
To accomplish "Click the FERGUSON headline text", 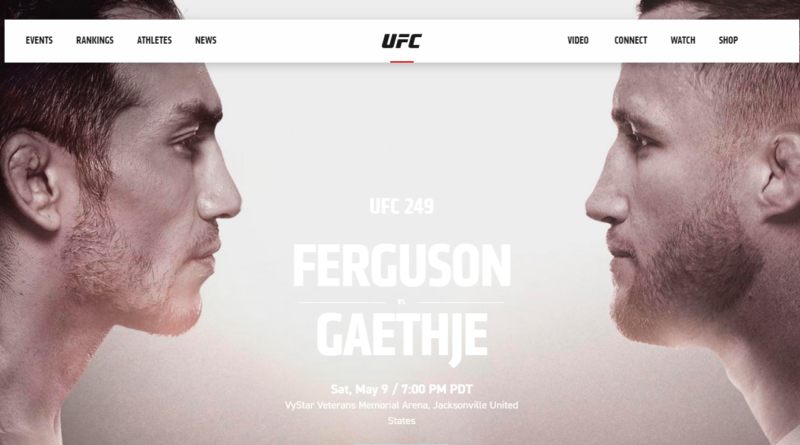I will click(x=402, y=265).
